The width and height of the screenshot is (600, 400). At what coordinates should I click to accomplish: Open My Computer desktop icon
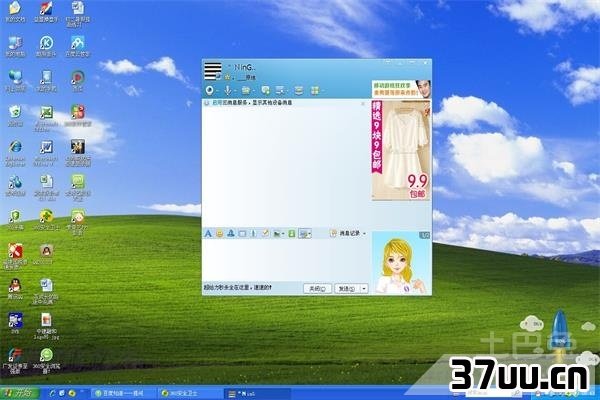(15, 46)
